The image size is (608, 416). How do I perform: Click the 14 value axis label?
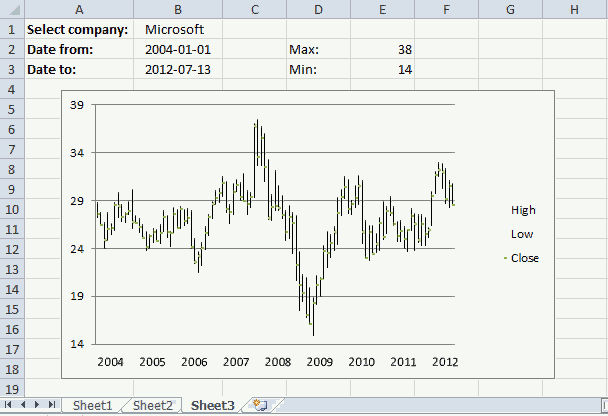[77, 344]
